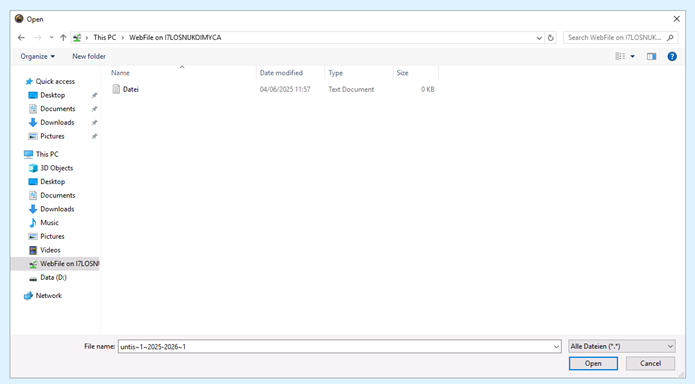Screen dimensions: 695x384
Task: Click the pin icon next to Desktop
Action: pos(94,95)
